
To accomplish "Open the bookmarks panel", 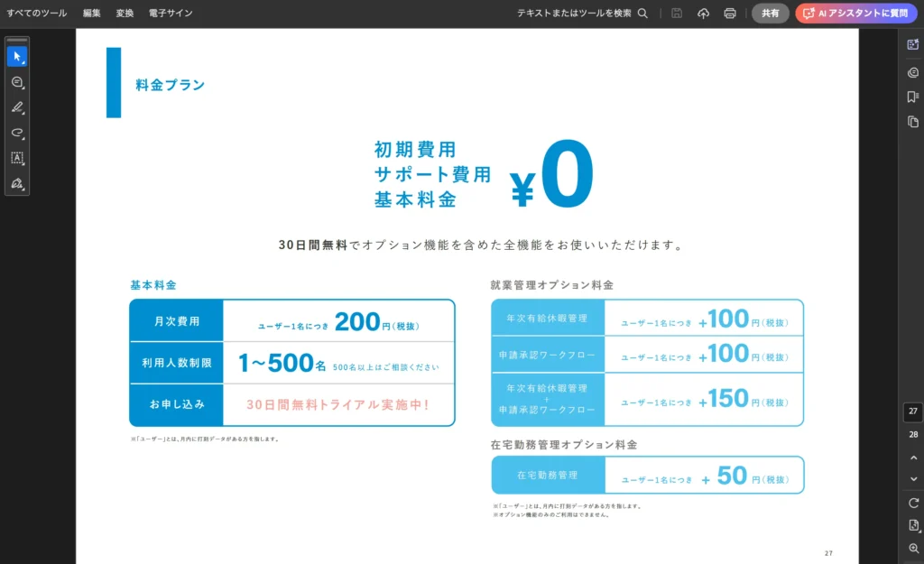I will pos(913,97).
